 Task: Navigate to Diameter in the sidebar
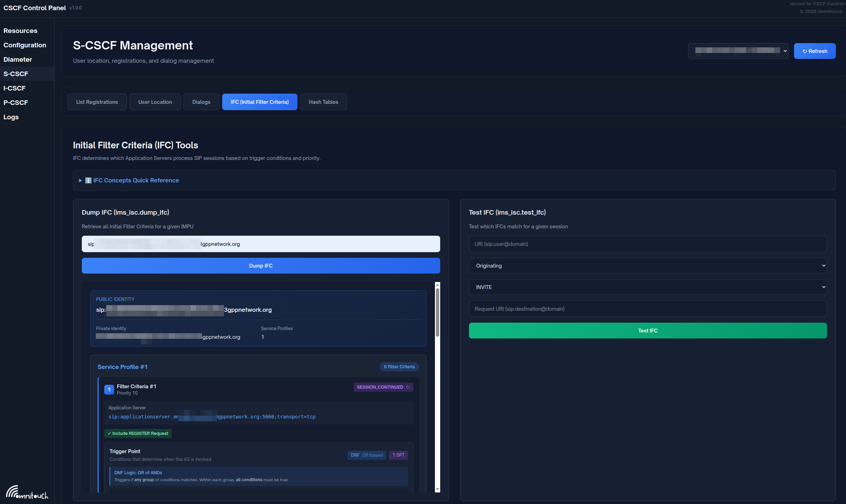click(17, 59)
